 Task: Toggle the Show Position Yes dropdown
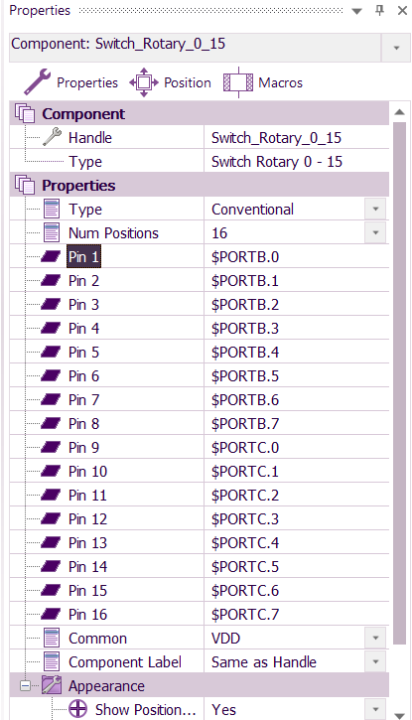(x=375, y=709)
